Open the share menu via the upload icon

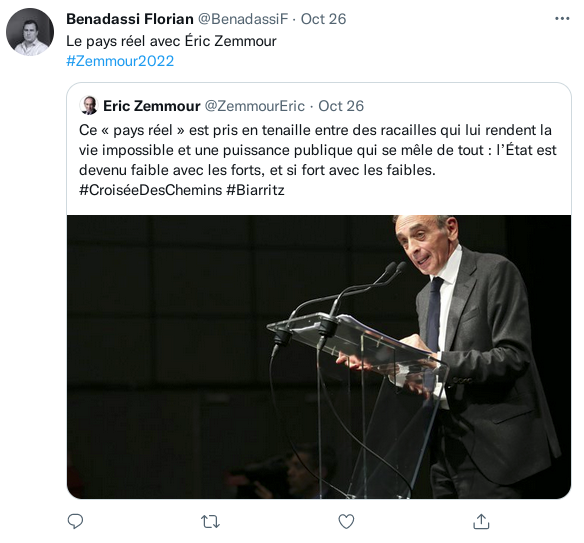pyautogui.click(x=481, y=521)
